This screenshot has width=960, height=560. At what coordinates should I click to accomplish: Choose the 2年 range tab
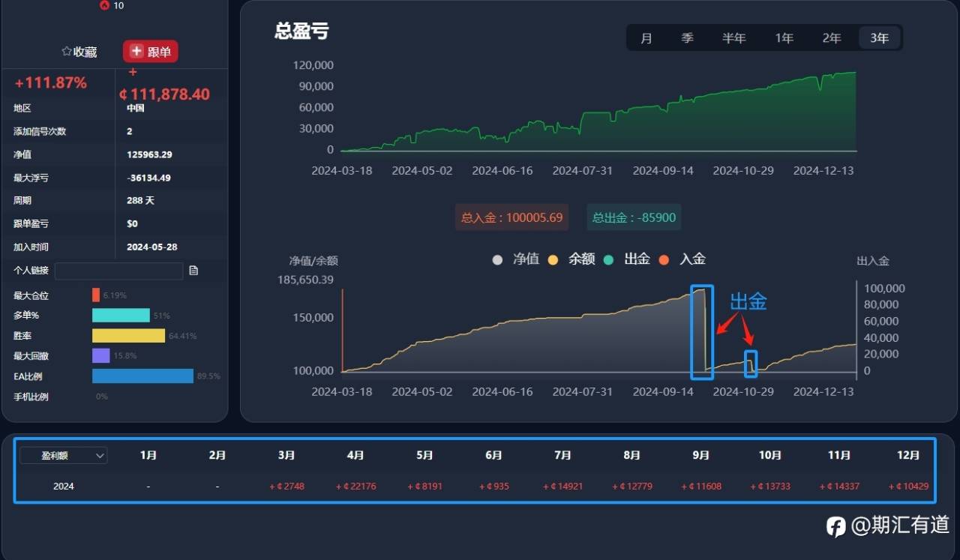(x=832, y=38)
